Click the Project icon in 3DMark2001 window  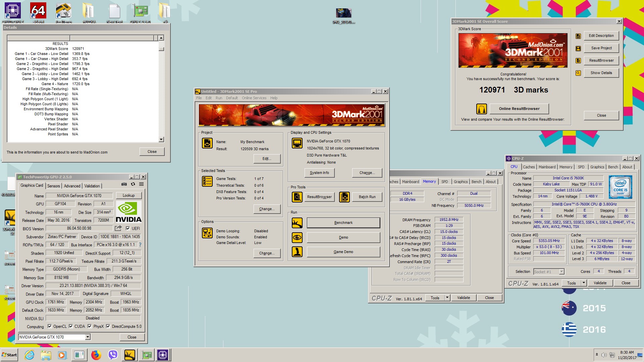207,143
